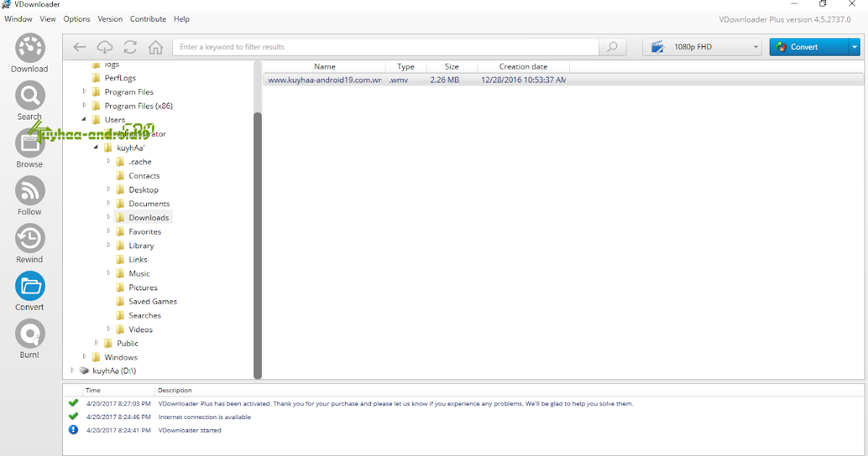Collapse the kuyhAa' user folder
The height and width of the screenshot is (456, 868).
[97, 148]
